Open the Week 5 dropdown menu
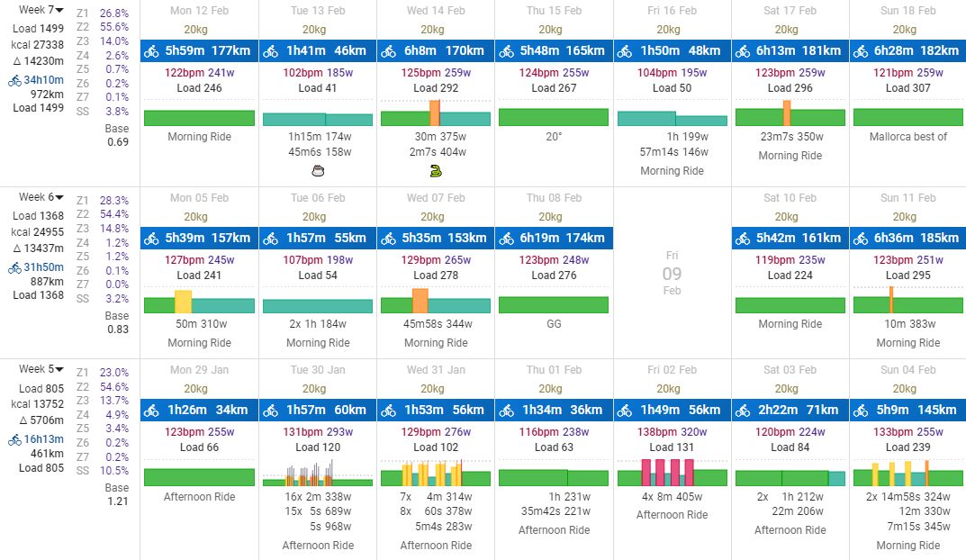This screenshot has width=966, height=560. coord(59,369)
